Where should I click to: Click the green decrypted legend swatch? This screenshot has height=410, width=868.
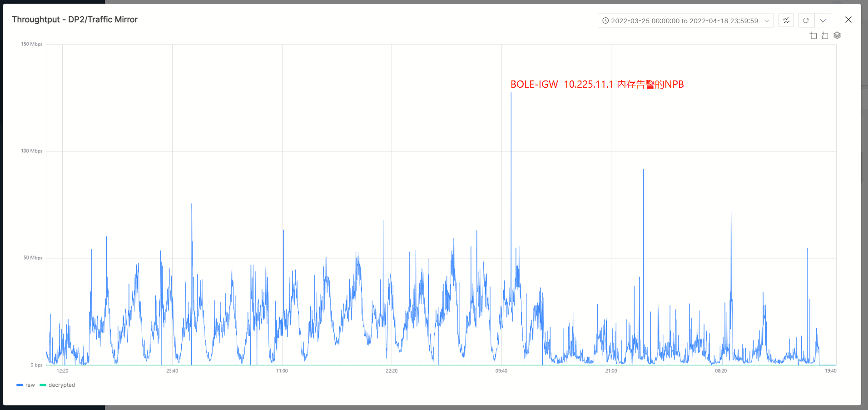43,385
